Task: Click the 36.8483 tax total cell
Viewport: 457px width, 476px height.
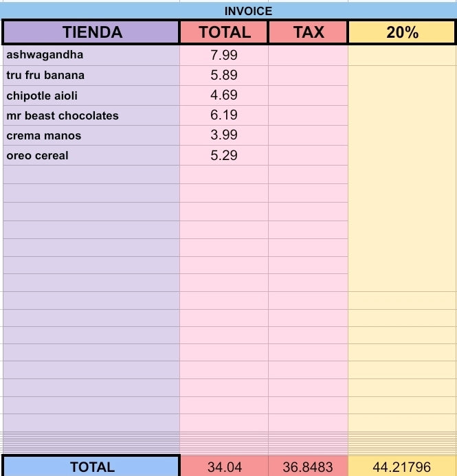Action: coord(308,466)
